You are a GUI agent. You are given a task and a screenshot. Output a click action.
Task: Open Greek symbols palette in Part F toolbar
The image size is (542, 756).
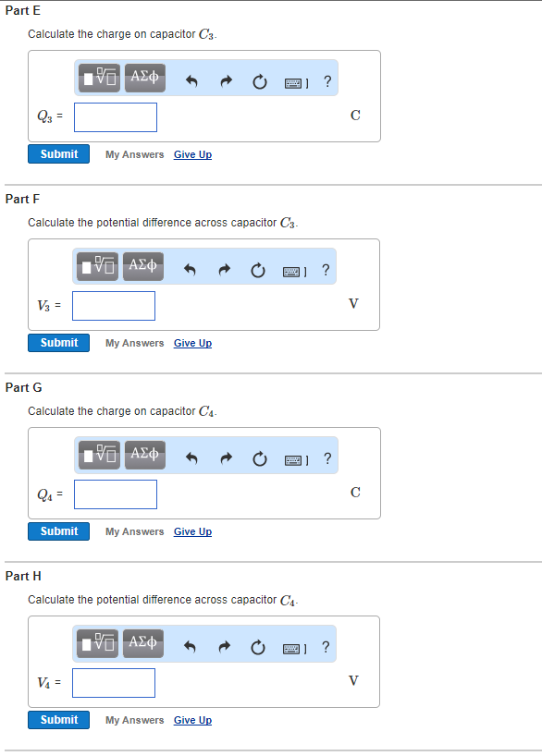[x=142, y=266]
